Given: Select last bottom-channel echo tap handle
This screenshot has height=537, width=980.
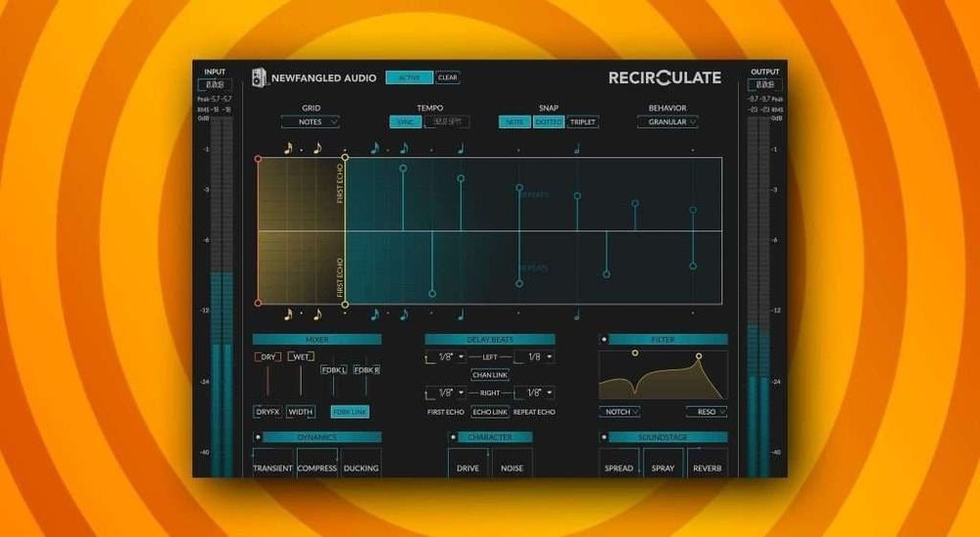Looking at the screenshot, I should coord(693,267).
